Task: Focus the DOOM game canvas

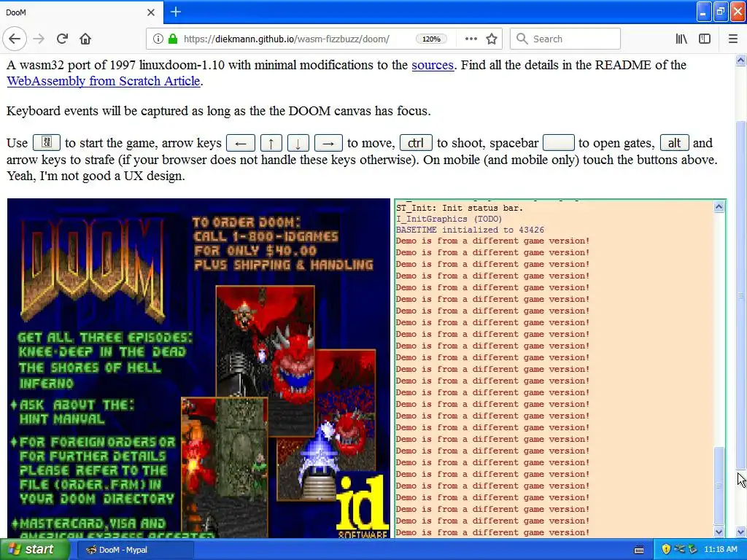Action: pos(198,368)
